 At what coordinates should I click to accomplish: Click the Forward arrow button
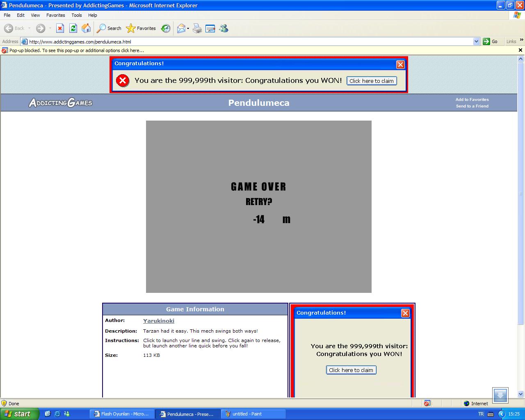(40, 28)
